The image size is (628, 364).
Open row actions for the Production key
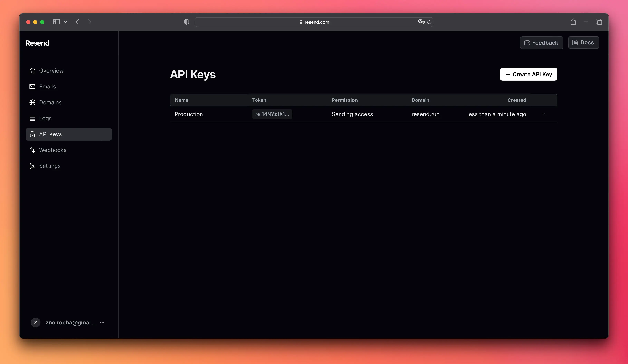click(544, 114)
